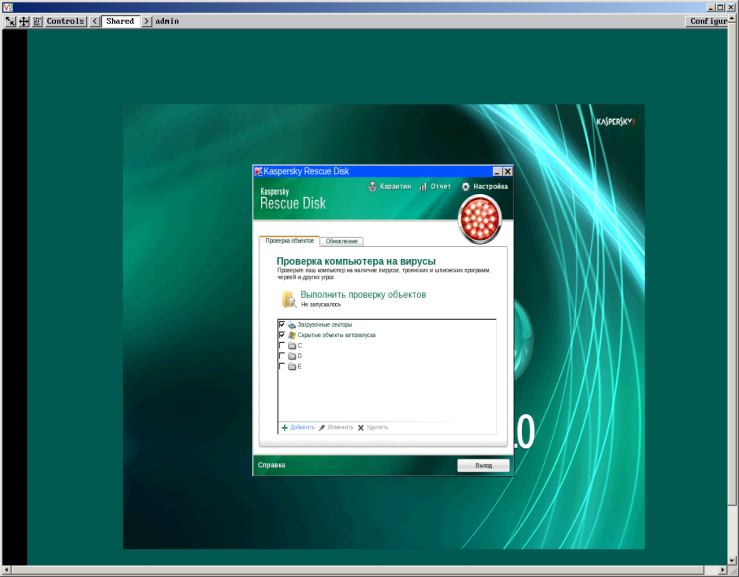The width and height of the screenshot is (739, 577).
Task: Open Отчет (Report) with bar chart icon
Action: pyautogui.click(x=435, y=187)
